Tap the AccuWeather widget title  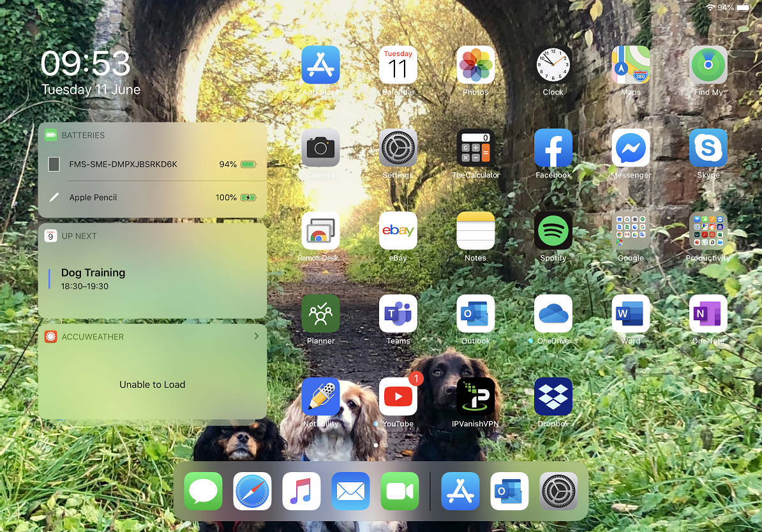93,337
